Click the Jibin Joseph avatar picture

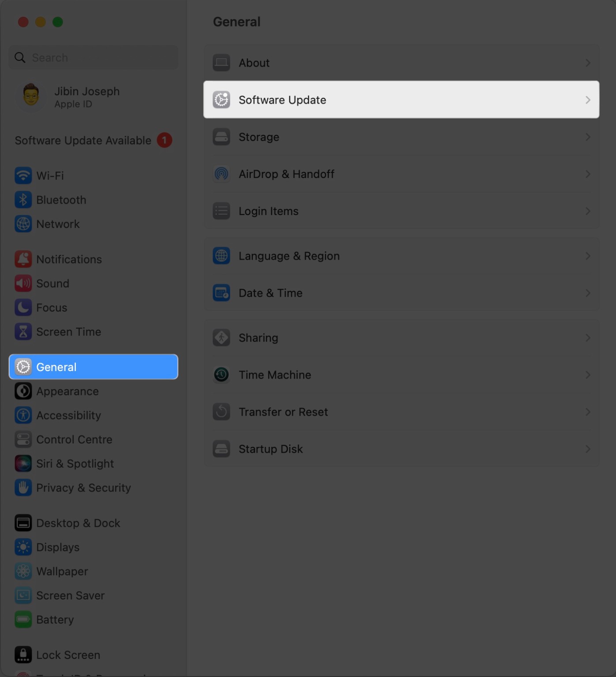click(30, 96)
